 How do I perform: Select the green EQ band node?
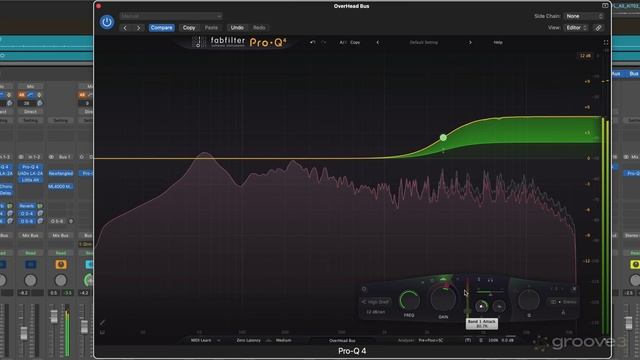click(443, 138)
